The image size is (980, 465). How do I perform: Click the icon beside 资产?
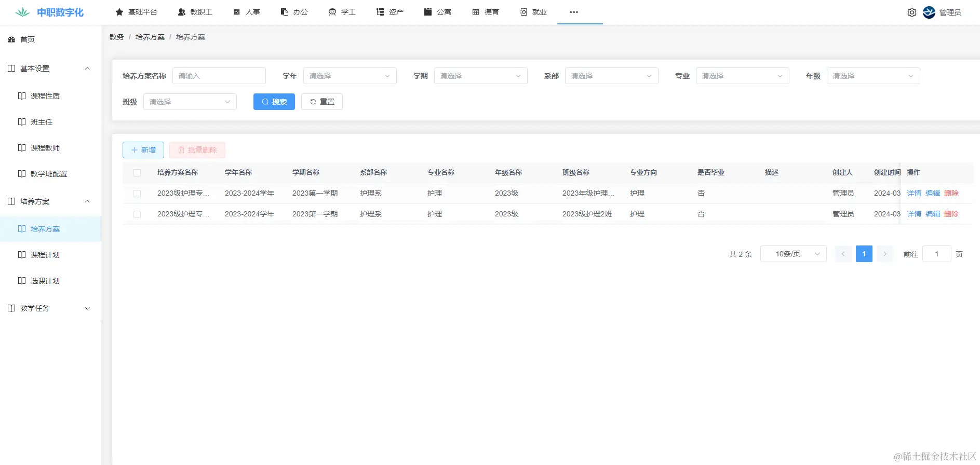click(380, 12)
